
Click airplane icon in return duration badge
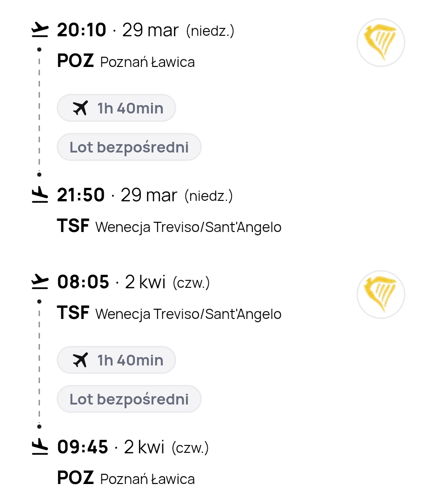click(80, 360)
